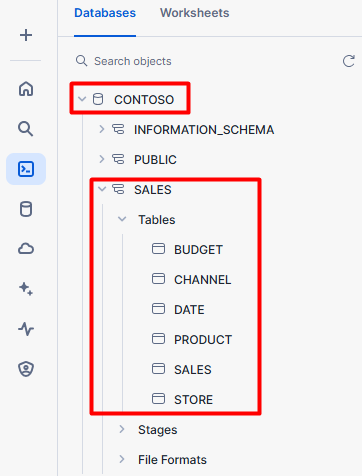Screen dimensions: 362x476
Task: Expand the INFORMATION_SCHEMA schema
Action: 102,129
